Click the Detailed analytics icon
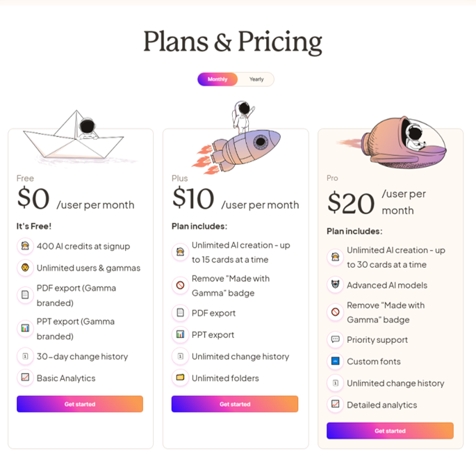Viewport: 476px width, 457px height. [336, 404]
